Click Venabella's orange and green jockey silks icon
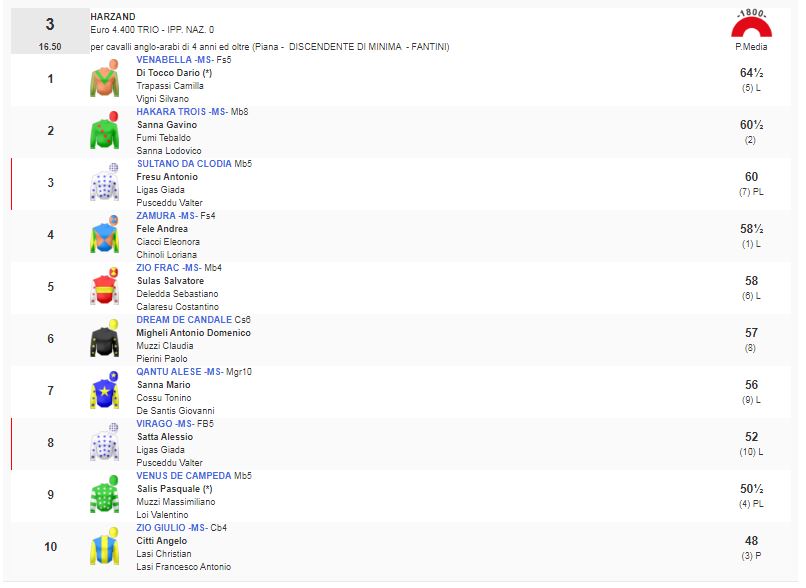806x588 pixels. pyautogui.click(x=104, y=79)
